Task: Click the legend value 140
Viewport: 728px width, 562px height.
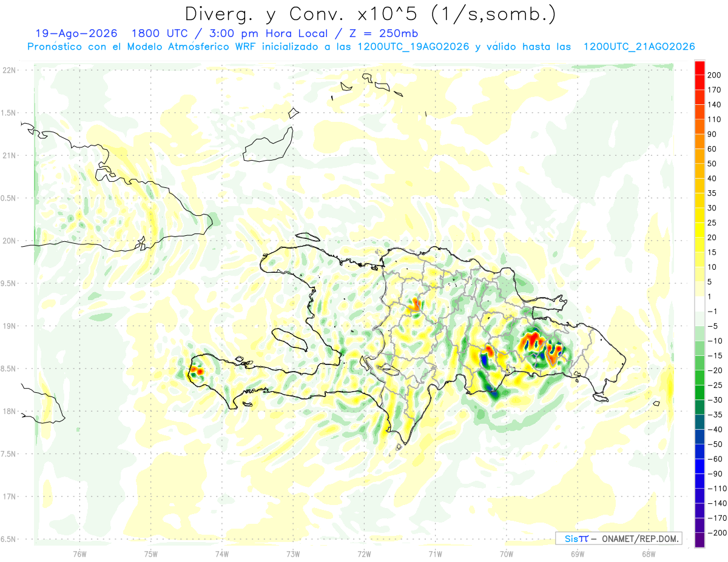Action: click(x=714, y=105)
